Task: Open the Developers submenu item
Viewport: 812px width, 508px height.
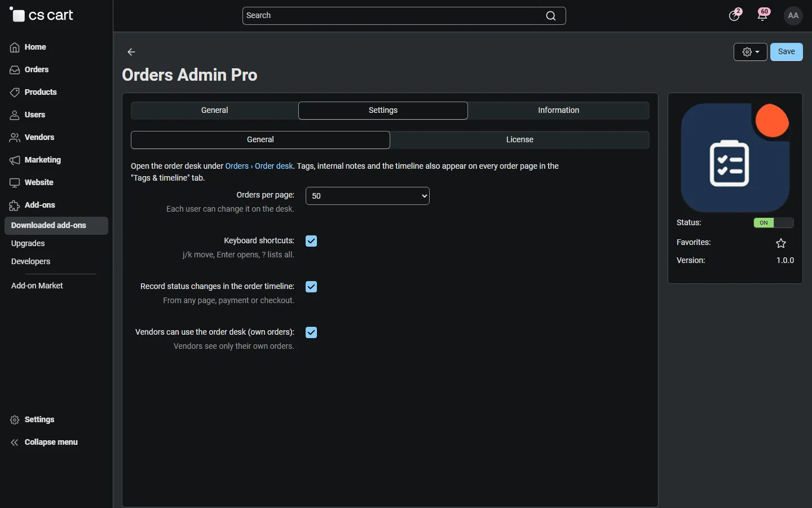Action: 31,262
